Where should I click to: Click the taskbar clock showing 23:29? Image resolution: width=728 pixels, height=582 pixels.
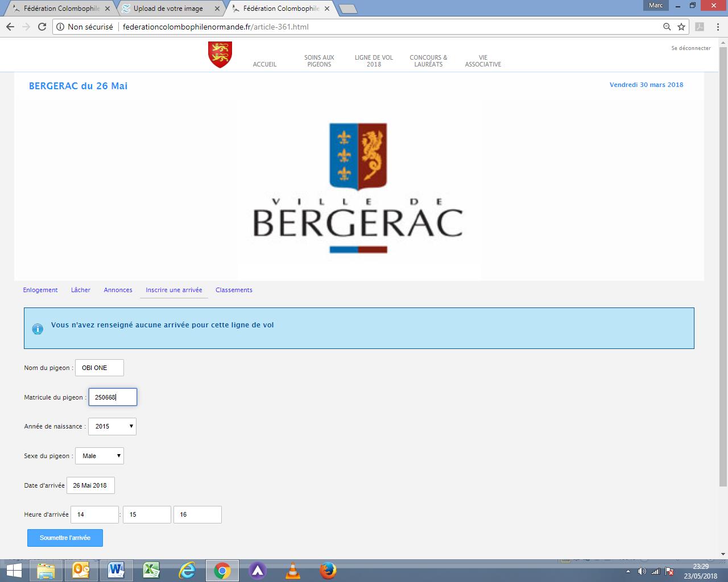pos(701,571)
